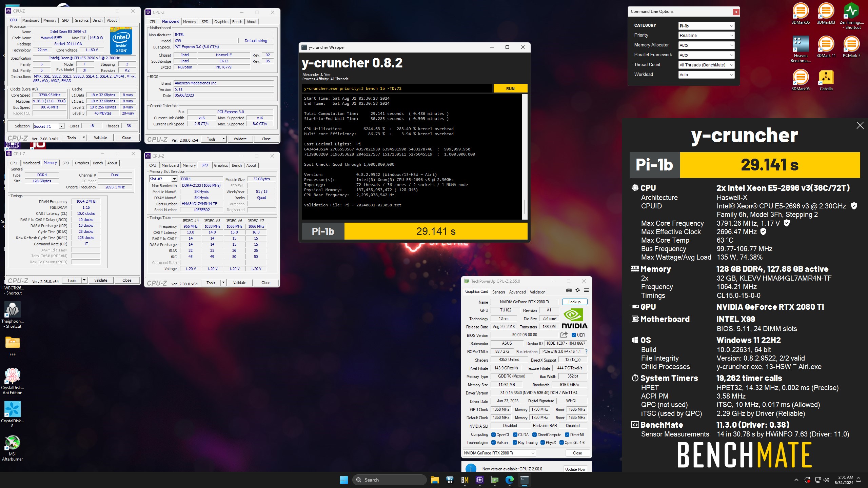The height and width of the screenshot is (488, 868).
Task: Switch to Graphics tab in CPU-Z Mainboard window
Action: coord(221,22)
